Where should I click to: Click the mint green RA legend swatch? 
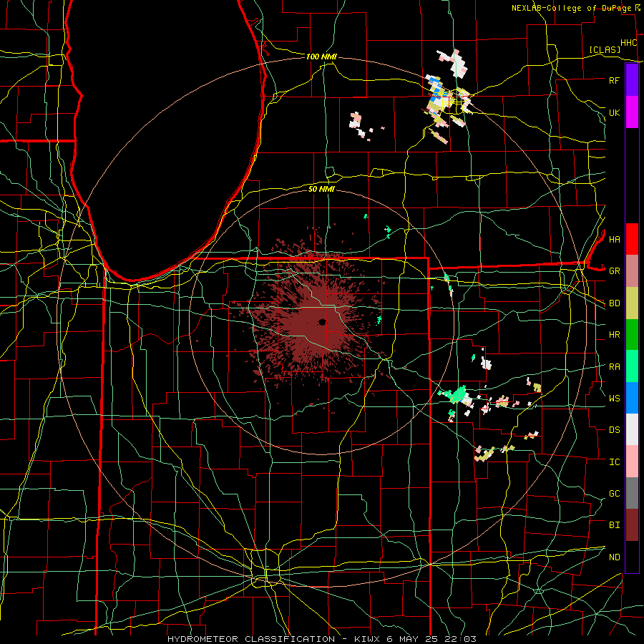[632, 366]
